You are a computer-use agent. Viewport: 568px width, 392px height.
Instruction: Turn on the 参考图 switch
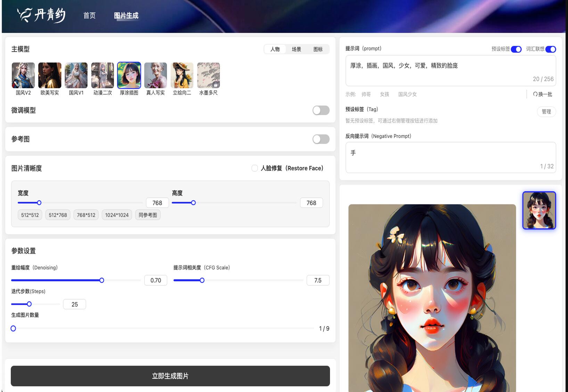tap(321, 139)
